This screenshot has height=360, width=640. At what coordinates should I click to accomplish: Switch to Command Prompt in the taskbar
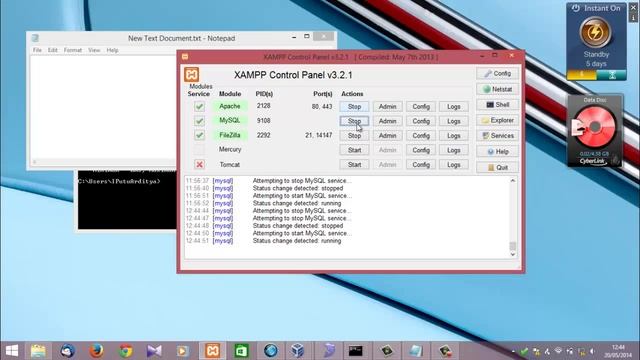[x=356, y=351]
